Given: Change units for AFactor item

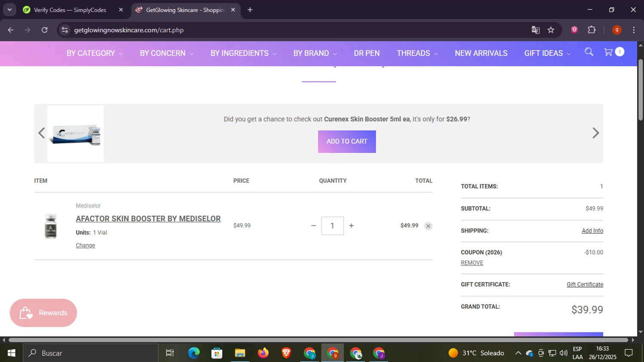Looking at the screenshot, I should pos(85,245).
